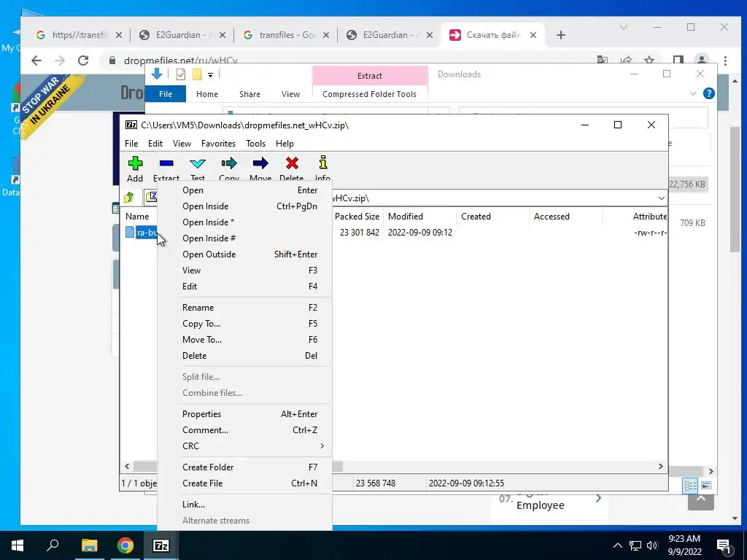Open Chrome tab search dropdown arrow
The height and width of the screenshot is (560, 747).
click(x=623, y=27)
